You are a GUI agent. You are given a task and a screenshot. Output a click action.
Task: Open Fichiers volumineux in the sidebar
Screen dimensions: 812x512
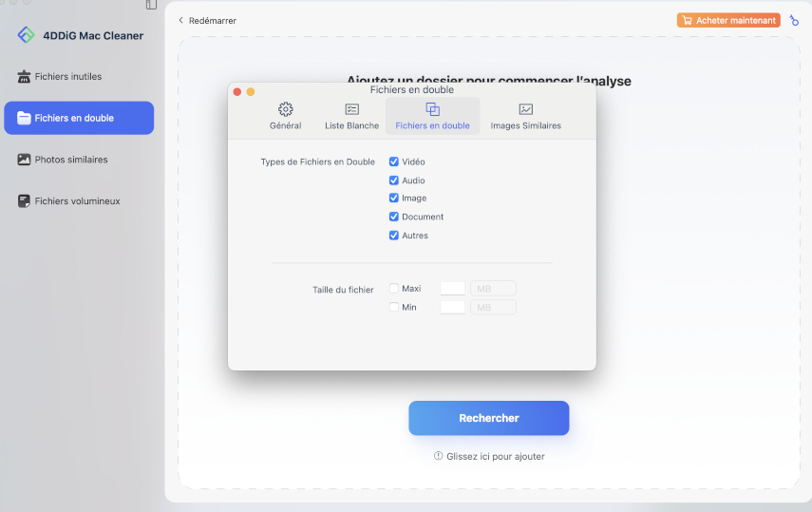pyautogui.click(x=79, y=201)
